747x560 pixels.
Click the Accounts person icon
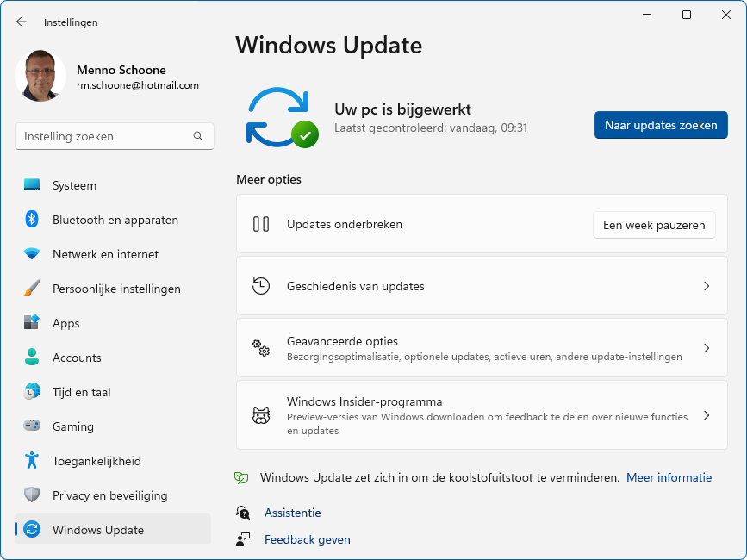click(32, 357)
